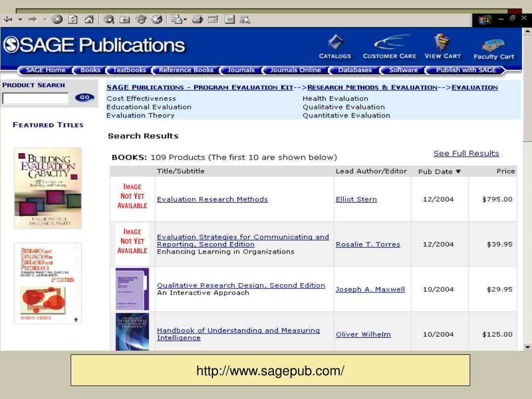
Task: Click the Discuss toolbar icon
Action: pyautogui.click(x=230, y=19)
